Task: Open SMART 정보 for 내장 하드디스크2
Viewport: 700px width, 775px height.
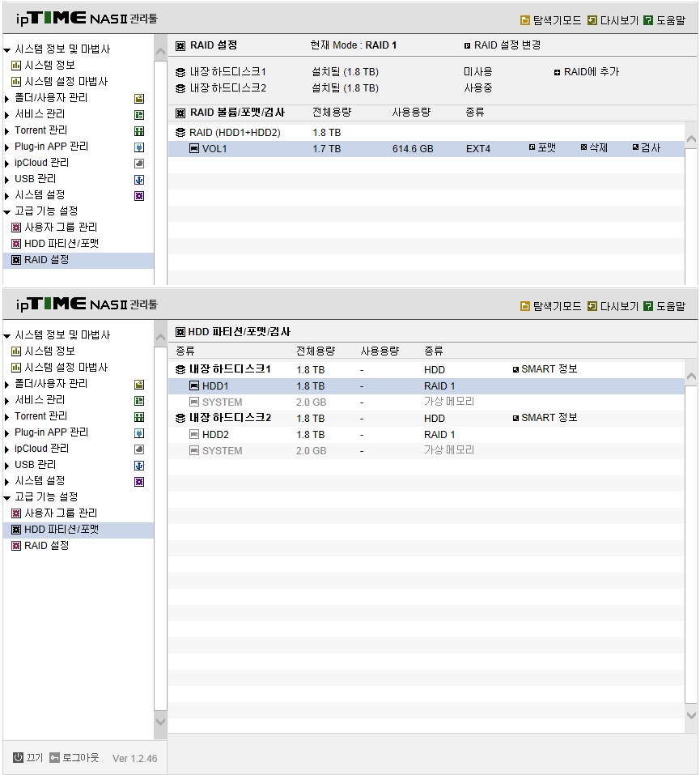Action: (545, 418)
